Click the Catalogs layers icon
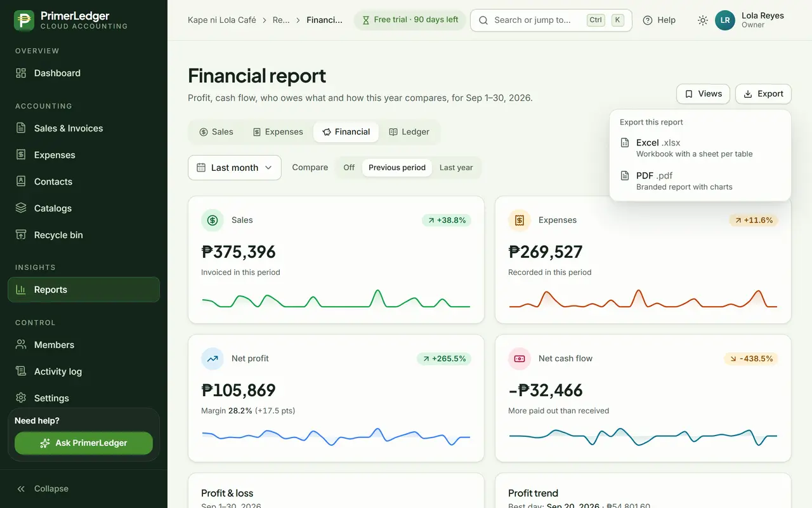 pyautogui.click(x=21, y=208)
